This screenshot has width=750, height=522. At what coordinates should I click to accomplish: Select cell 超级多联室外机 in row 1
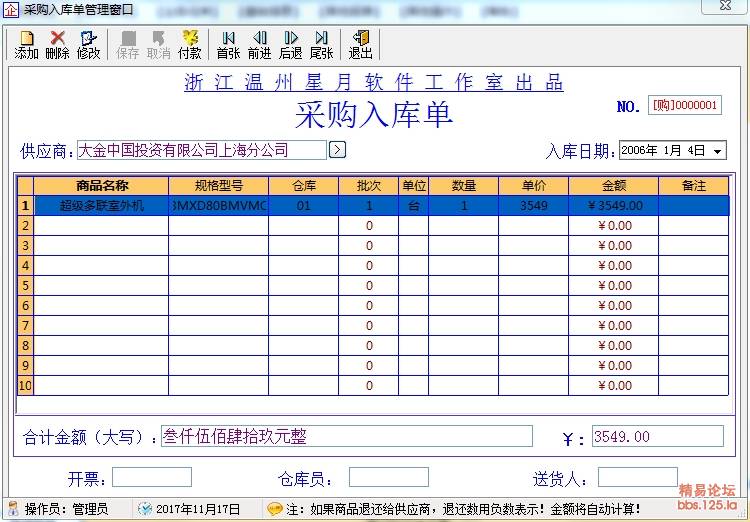pyautogui.click(x=101, y=206)
